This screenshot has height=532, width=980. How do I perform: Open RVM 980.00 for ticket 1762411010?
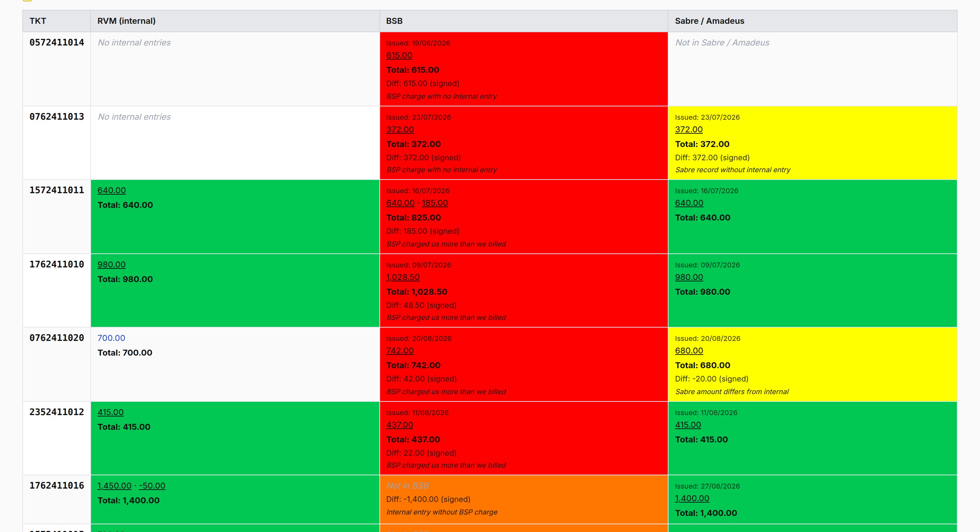(111, 265)
